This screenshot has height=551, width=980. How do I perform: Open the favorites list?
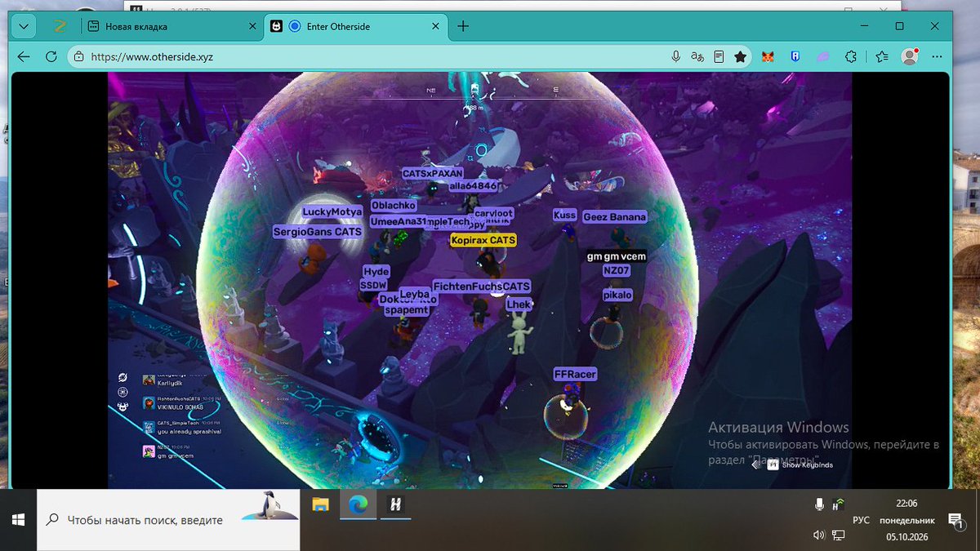click(x=882, y=57)
